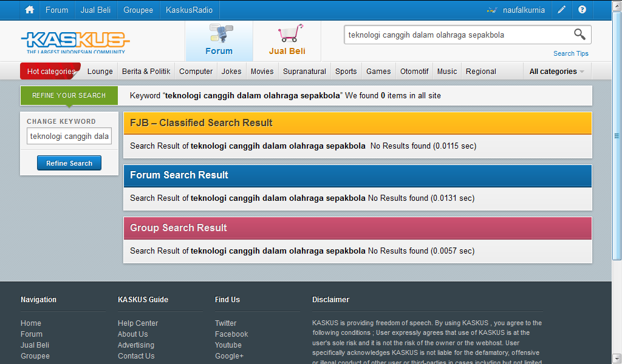Open the Google+ footer link

click(229, 356)
